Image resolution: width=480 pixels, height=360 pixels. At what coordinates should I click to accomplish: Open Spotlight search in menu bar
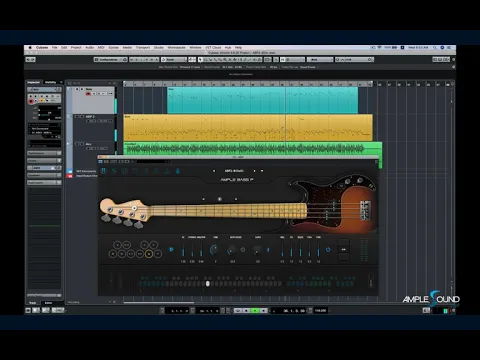tap(435, 48)
